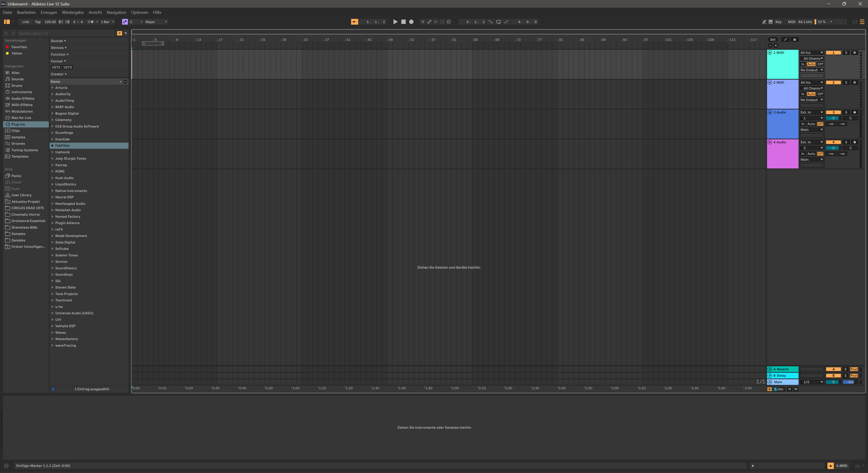Image resolution: width=868 pixels, height=473 pixels.
Task: Toggle the Follow playback button
Action: pyautogui.click(x=354, y=22)
